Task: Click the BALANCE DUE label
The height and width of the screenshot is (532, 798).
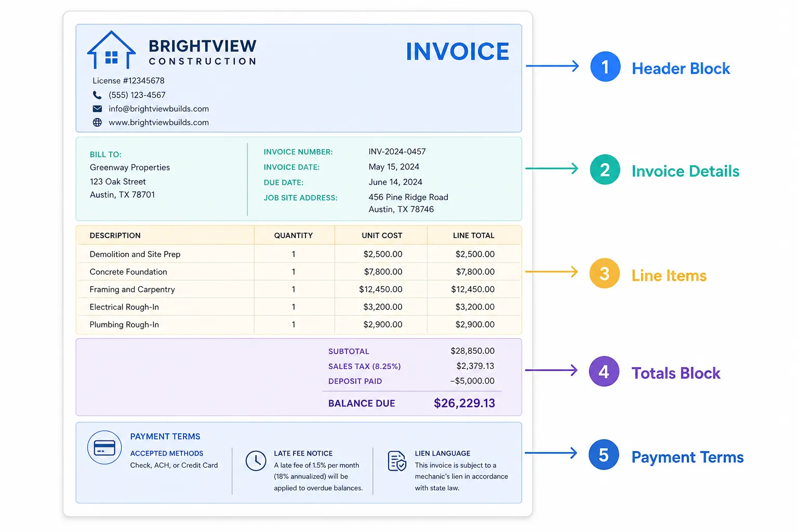Action: tap(362, 404)
